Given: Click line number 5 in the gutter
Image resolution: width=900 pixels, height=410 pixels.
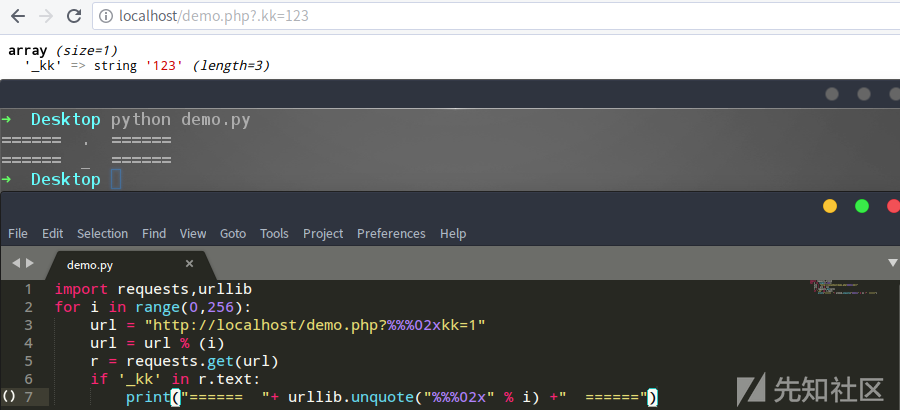Looking at the screenshot, I should (x=29, y=361).
